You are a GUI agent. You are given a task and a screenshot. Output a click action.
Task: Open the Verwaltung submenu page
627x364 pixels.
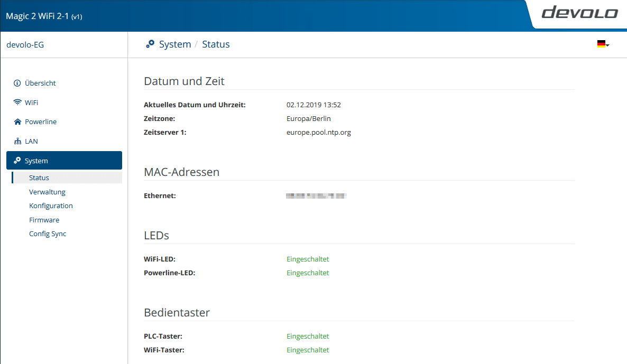pos(47,192)
